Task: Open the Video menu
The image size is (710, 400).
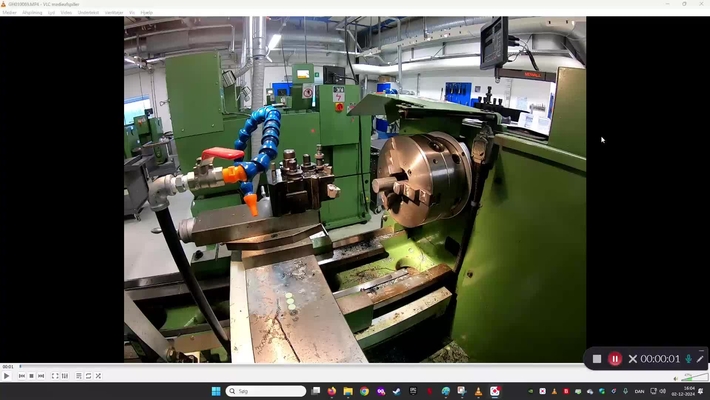Action: click(x=66, y=13)
